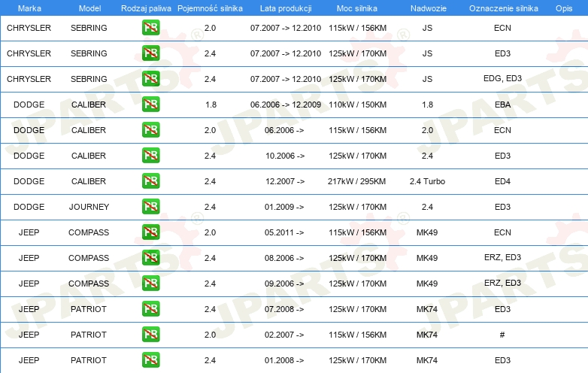
Task: Click fuel icon in Jeep Patriot 2.0 row
Action: click(150, 335)
